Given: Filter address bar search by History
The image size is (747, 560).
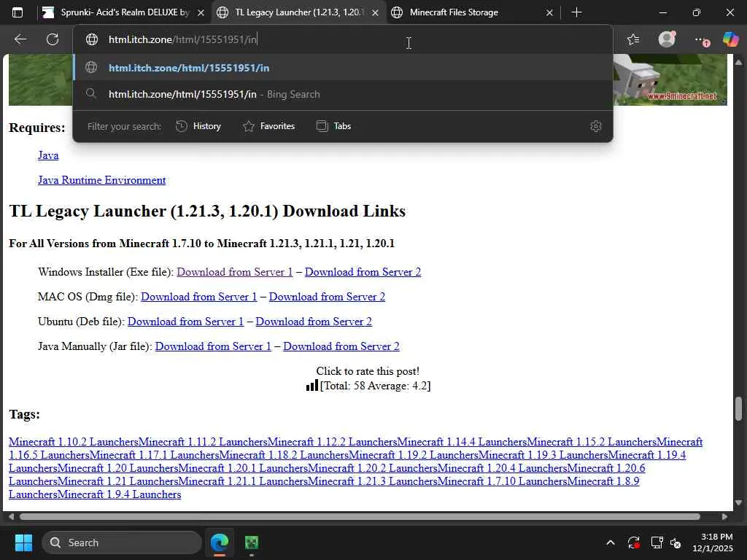Looking at the screenshot, I should [x=198, y=126].
